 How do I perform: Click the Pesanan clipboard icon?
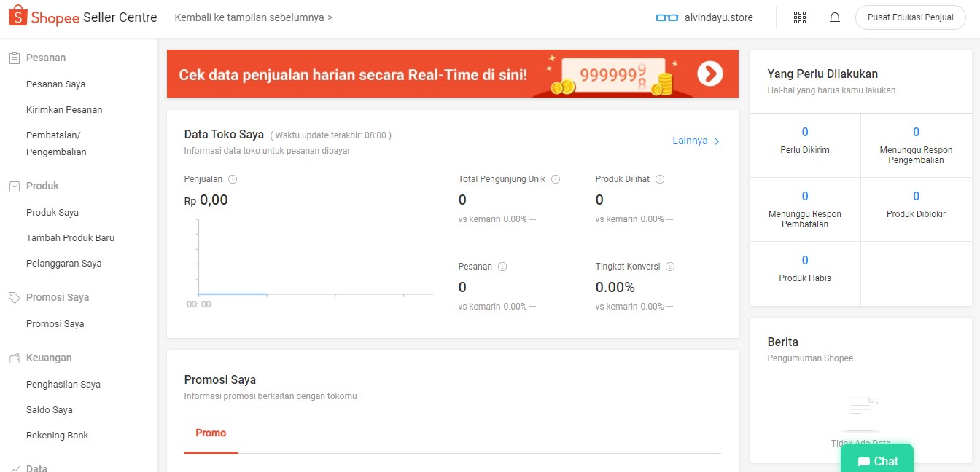click(14, 58)
